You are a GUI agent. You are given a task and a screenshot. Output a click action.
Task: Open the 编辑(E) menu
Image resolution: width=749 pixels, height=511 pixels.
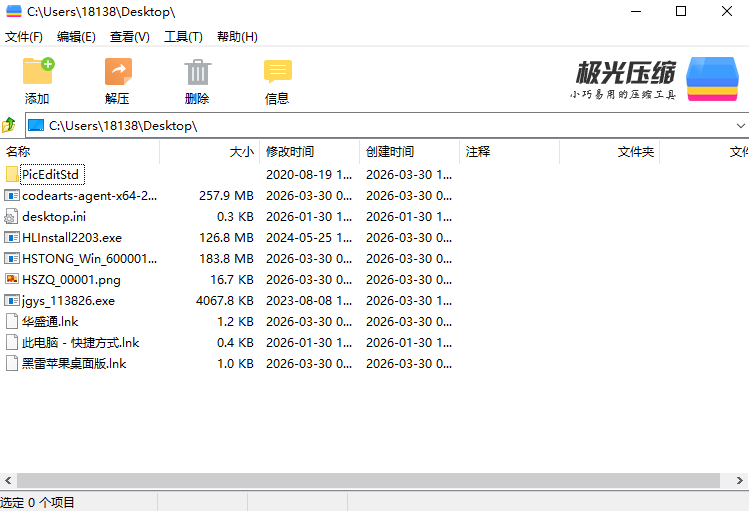coord(76,37)
